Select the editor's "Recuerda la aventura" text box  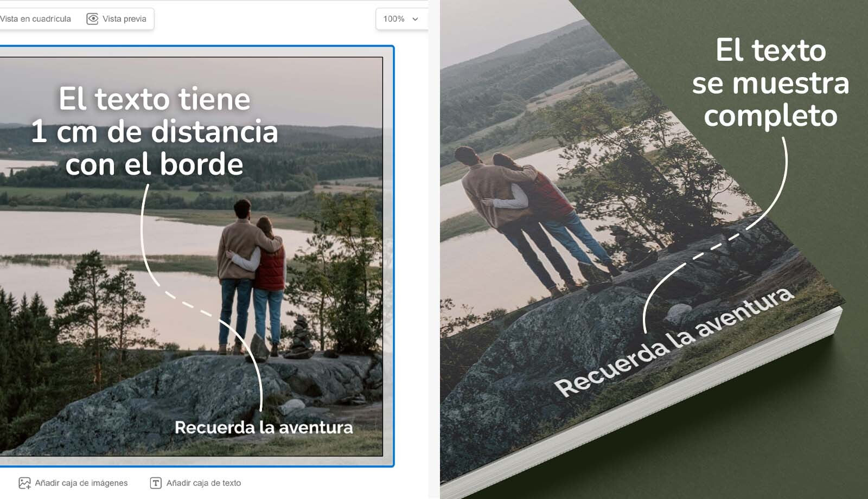coord(264,427)
